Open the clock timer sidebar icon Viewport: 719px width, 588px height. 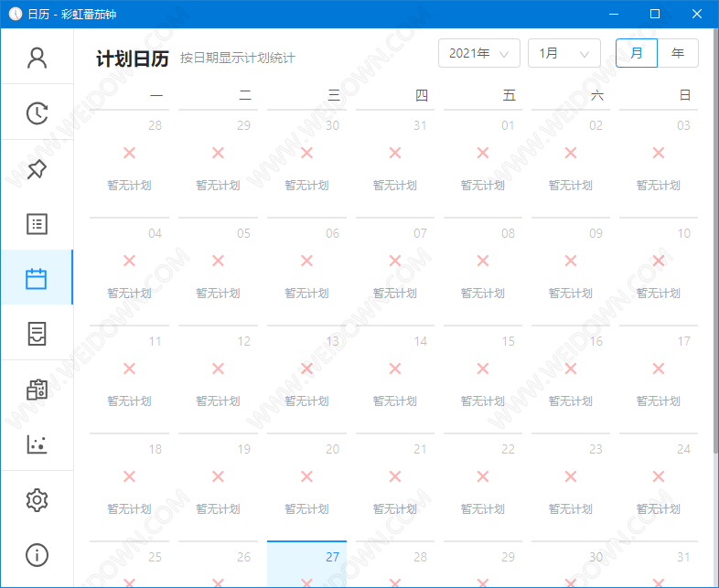pos(37,113)
